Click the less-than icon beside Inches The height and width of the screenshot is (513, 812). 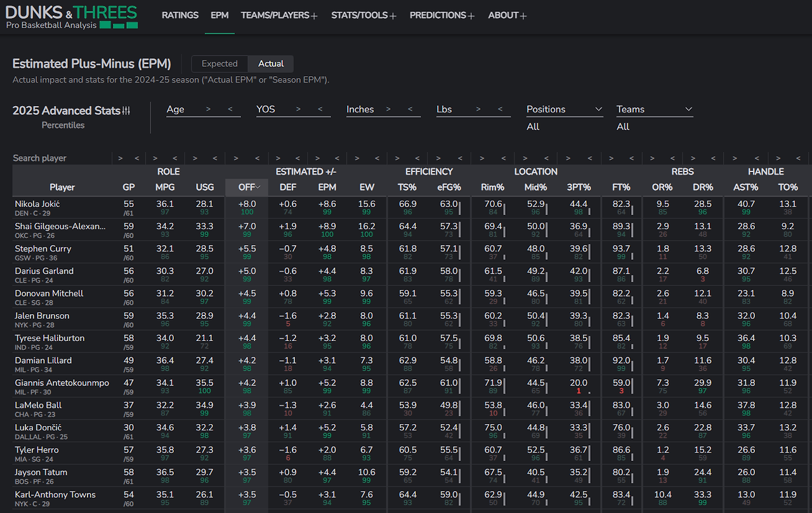[410, 109]
